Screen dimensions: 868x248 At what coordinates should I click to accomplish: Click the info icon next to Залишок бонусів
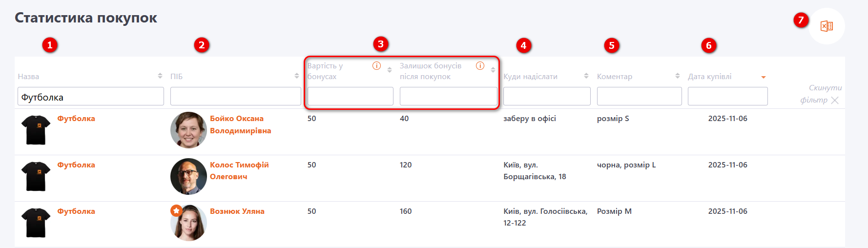480,66
